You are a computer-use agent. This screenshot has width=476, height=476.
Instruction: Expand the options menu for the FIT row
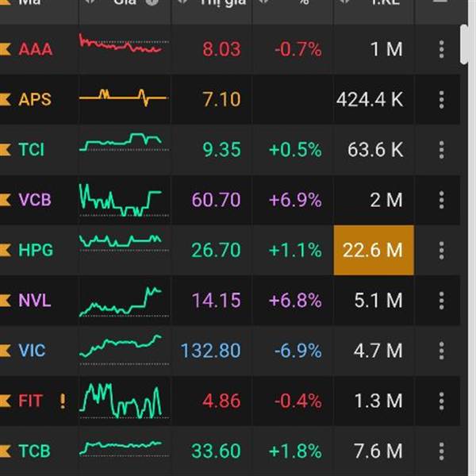(x=441, y=401)
